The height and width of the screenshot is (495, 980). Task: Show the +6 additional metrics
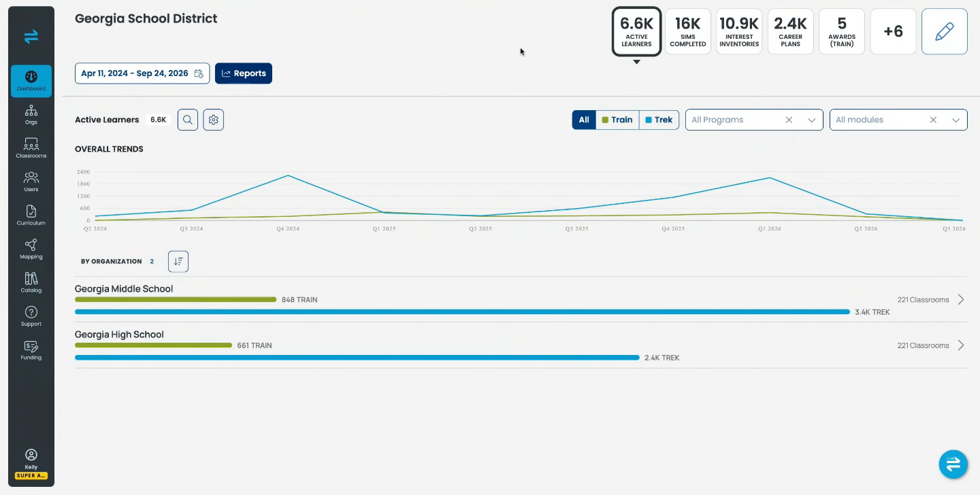(893, 31)
